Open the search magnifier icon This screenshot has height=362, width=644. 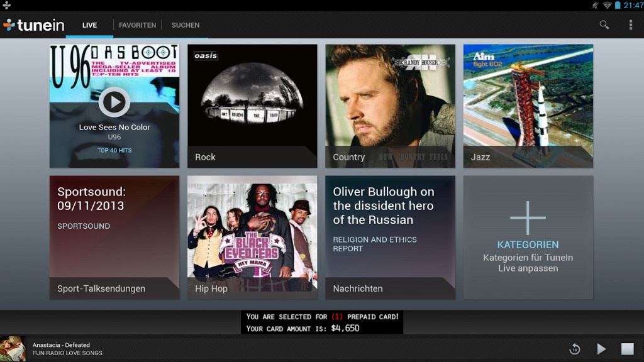(604, 25)
